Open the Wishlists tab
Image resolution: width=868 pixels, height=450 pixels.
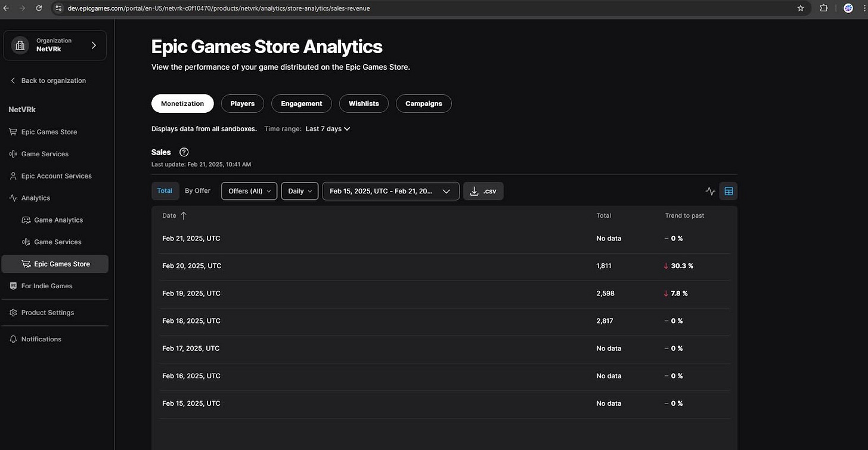click(x=364, y=103)
